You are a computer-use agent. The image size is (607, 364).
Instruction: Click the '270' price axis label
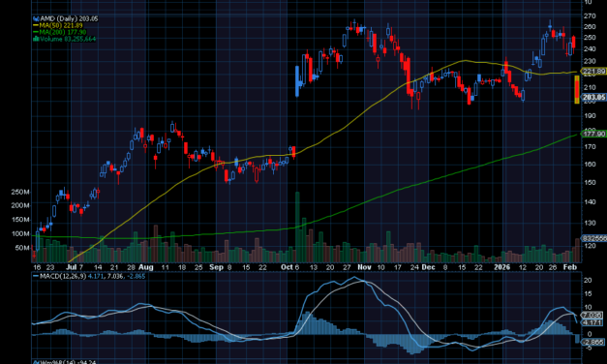pyautogui.click(x=590, y=15)
